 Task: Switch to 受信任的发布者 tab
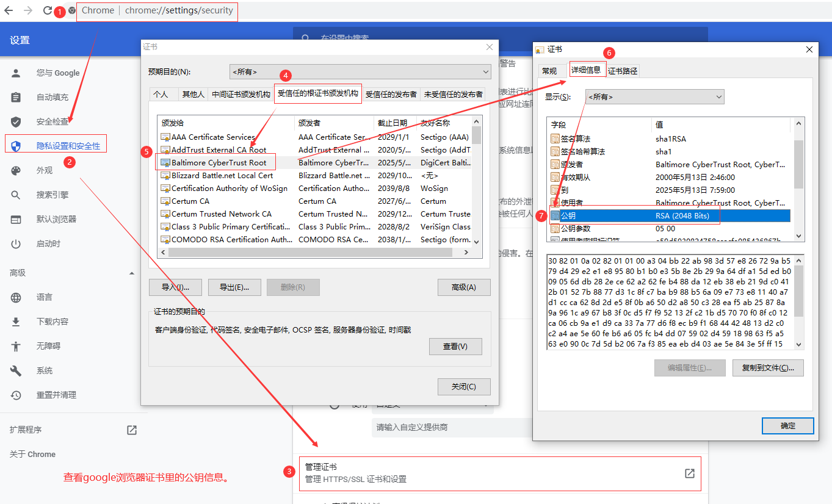[391, 94]
